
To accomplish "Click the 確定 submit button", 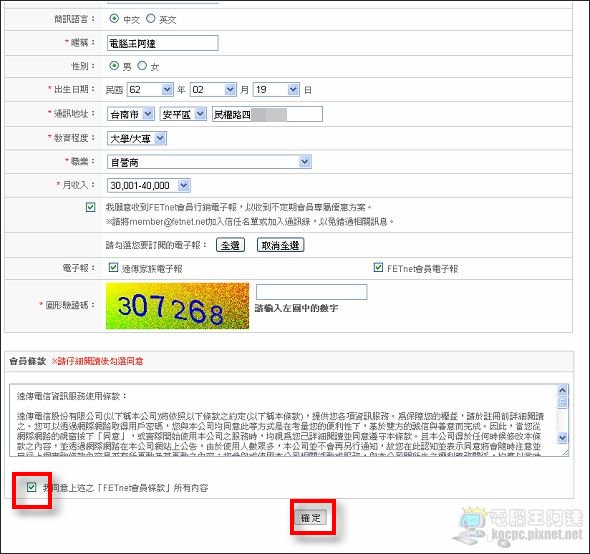I will [311, 518].
